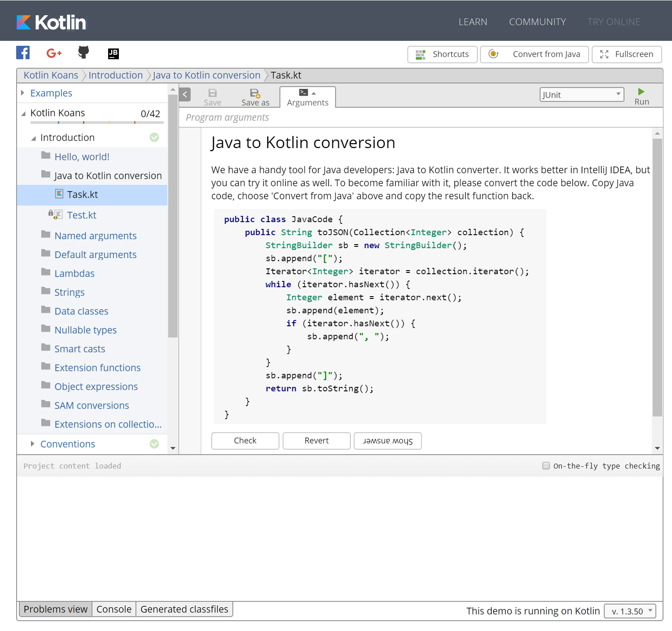Open the Kotlin version v. 1.3.50 dropdown

pyautogui.click(x=630, y=611)
